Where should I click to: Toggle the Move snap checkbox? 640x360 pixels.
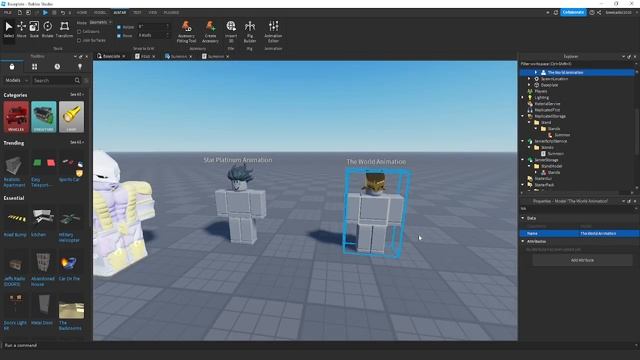pos(119,36)
